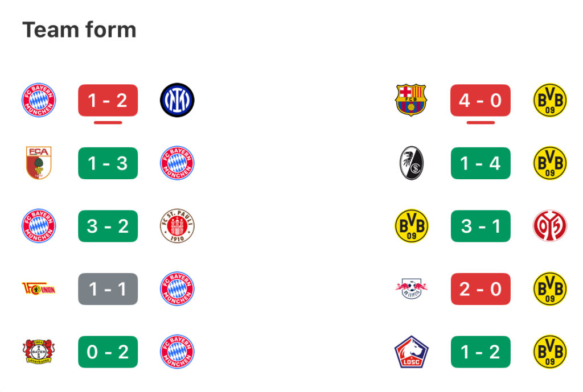This screenshot has height=392, width=583.
Task: Open the Bayer Leverkusen crest
Action: point(39,352)
